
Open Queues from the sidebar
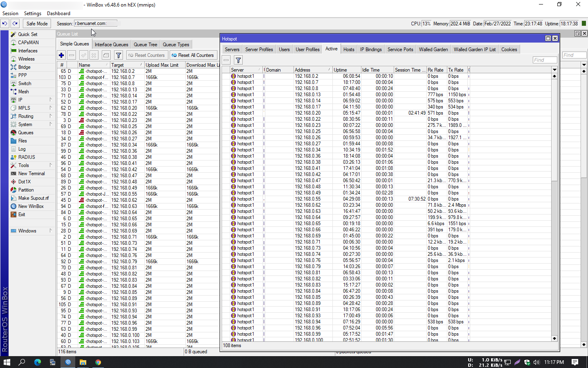25,133
